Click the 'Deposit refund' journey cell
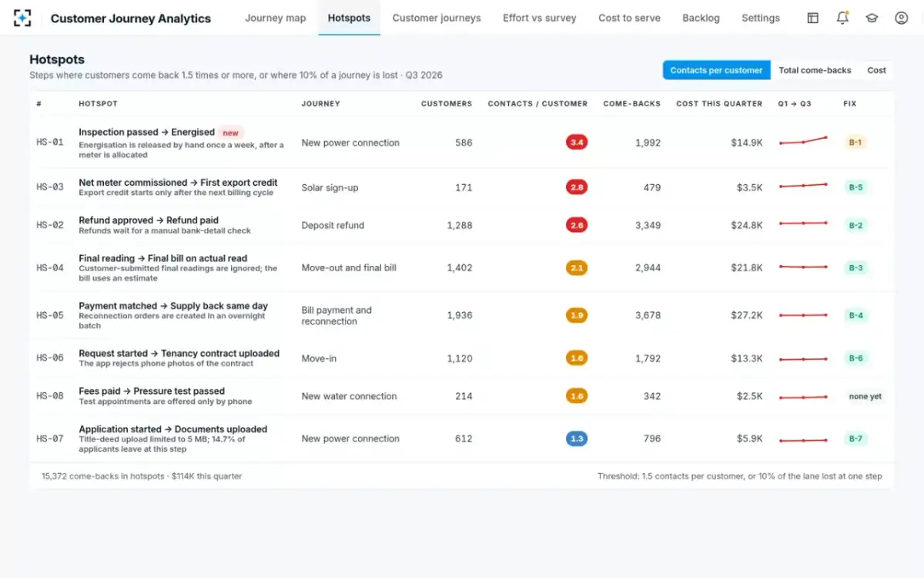This screenshot has width=924, height=578. [x=333, y=225]
